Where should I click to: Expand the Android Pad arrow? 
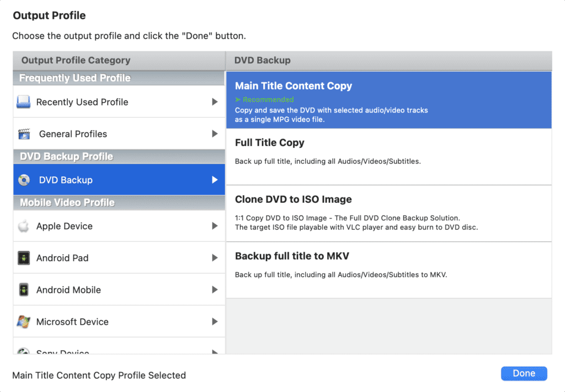tap(215, 258)
